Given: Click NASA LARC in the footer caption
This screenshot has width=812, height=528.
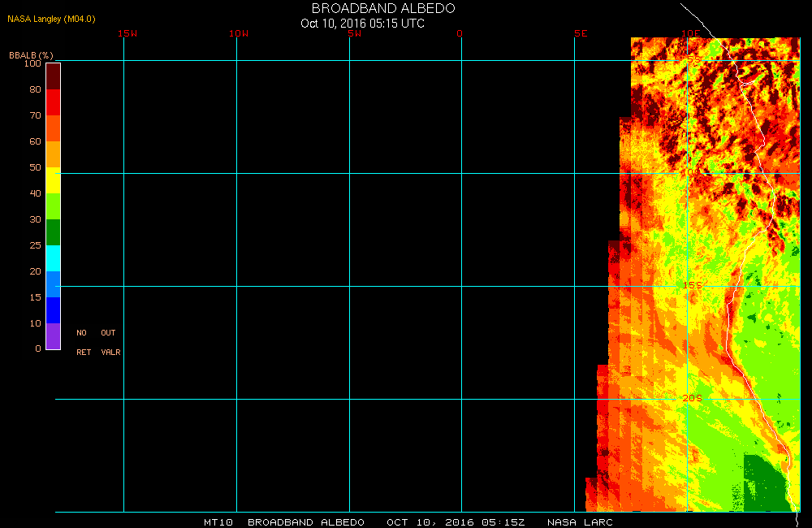Looking at the screenshot, I should coord(580,522).
